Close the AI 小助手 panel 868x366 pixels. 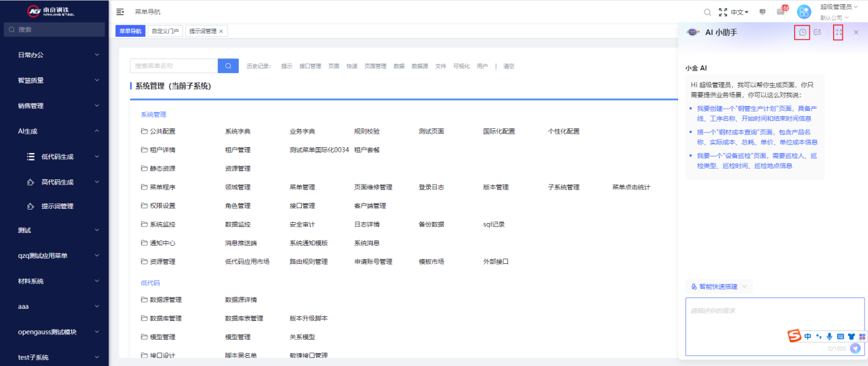click(856, 32)
